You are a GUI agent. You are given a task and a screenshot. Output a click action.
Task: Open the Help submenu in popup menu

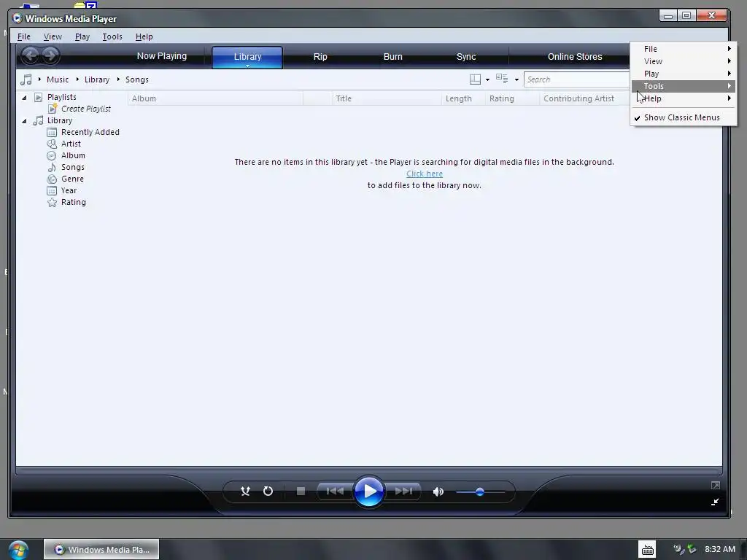click(683, 98)
